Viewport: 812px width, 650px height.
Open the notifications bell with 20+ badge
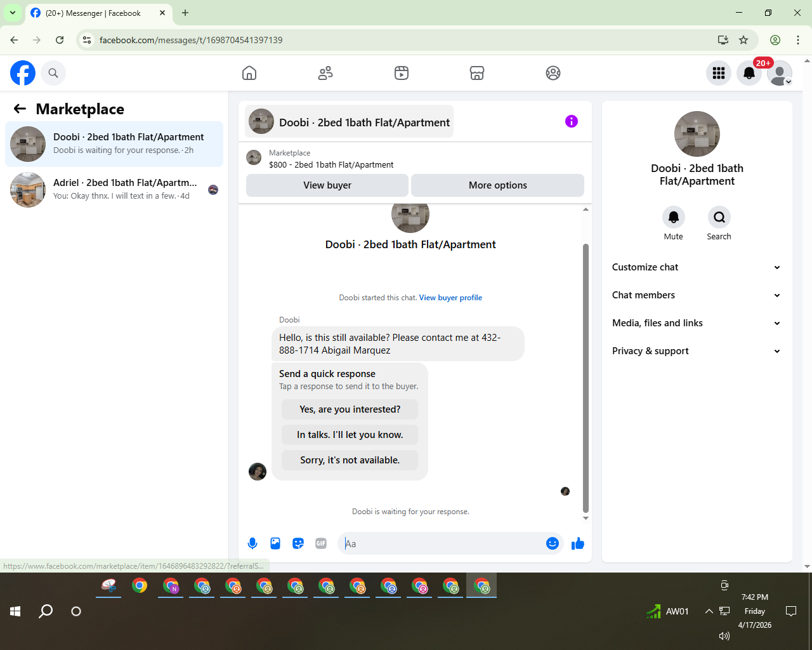point(749,73)
